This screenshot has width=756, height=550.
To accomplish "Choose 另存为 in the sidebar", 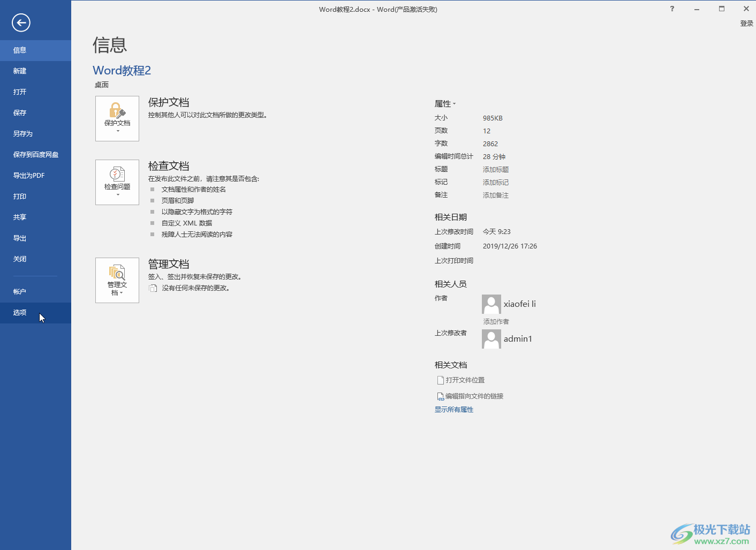I will point(35,134).
